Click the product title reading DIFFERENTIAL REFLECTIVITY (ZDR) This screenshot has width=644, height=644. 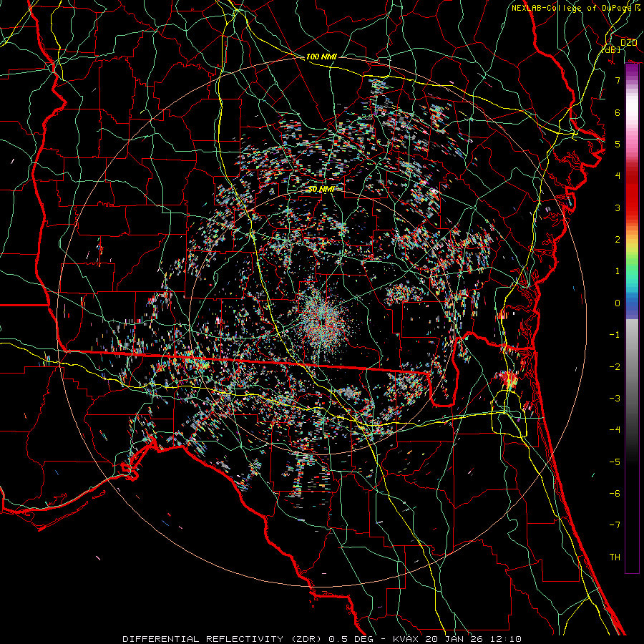click(x=223, y=639)
